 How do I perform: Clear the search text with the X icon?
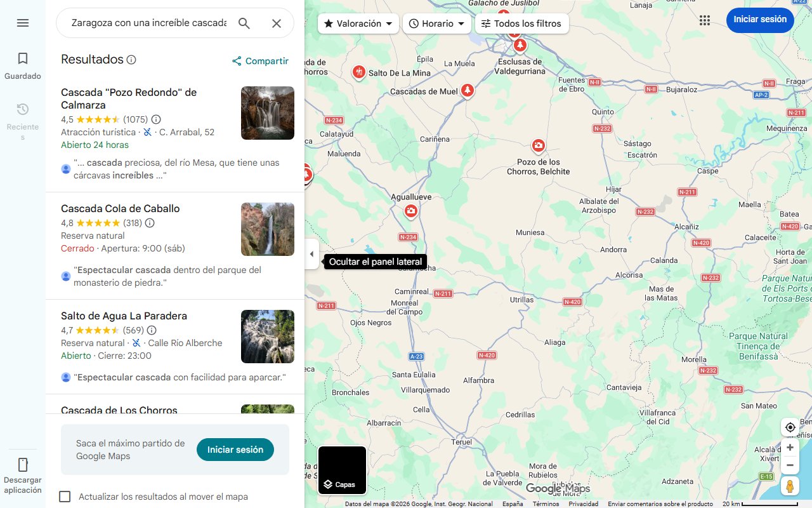(277, 23)
